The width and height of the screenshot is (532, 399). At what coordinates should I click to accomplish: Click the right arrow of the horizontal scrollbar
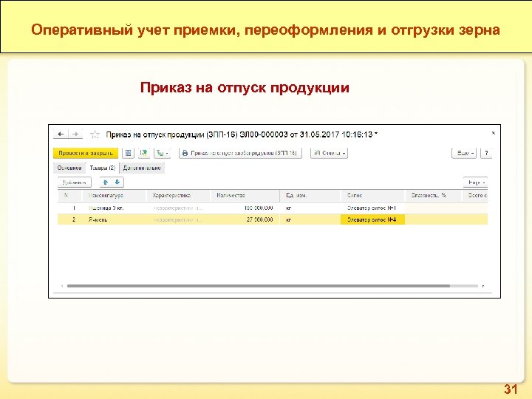(483, 286)
